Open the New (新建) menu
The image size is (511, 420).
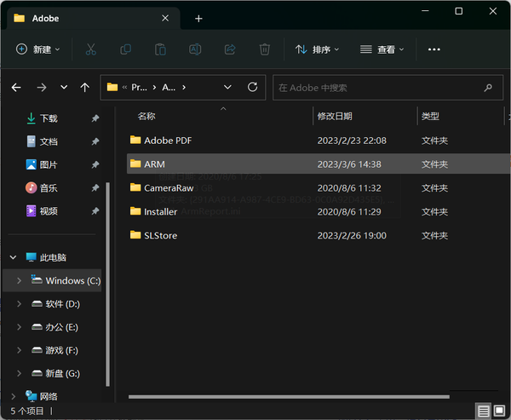pos(38,49)
